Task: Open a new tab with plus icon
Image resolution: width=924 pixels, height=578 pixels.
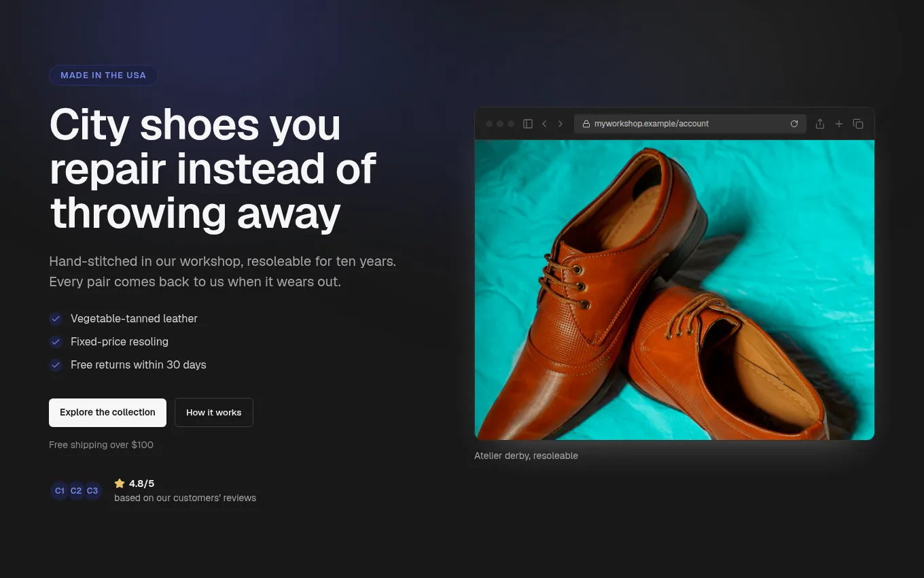Action: pyautogui.click(x=839, y=124)
